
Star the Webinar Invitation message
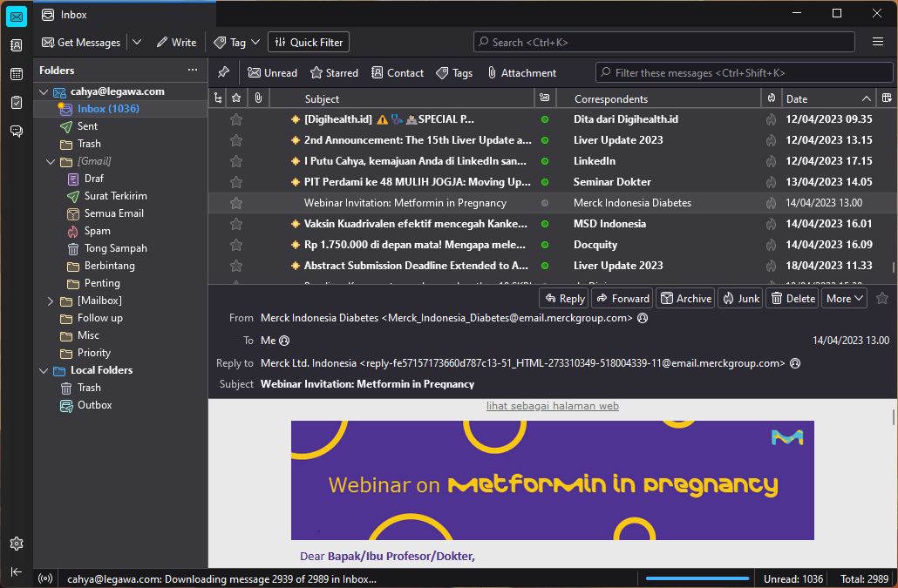[x=236, y=203]
